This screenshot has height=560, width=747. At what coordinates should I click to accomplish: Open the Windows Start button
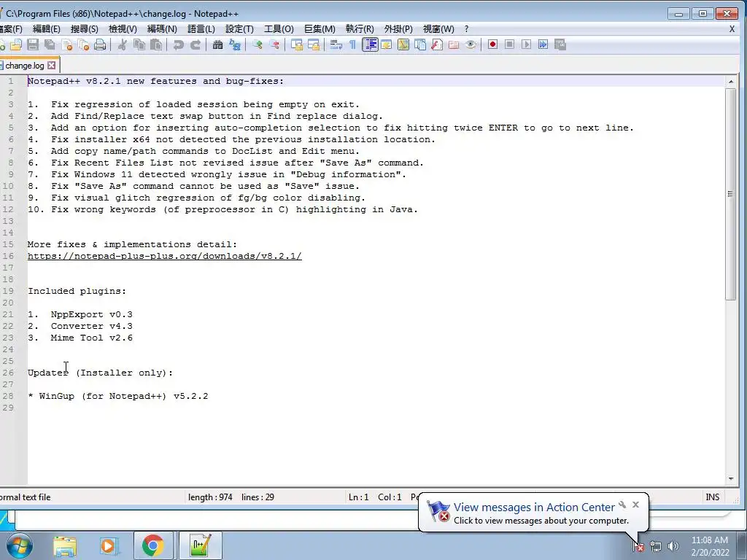coord(20,545)
